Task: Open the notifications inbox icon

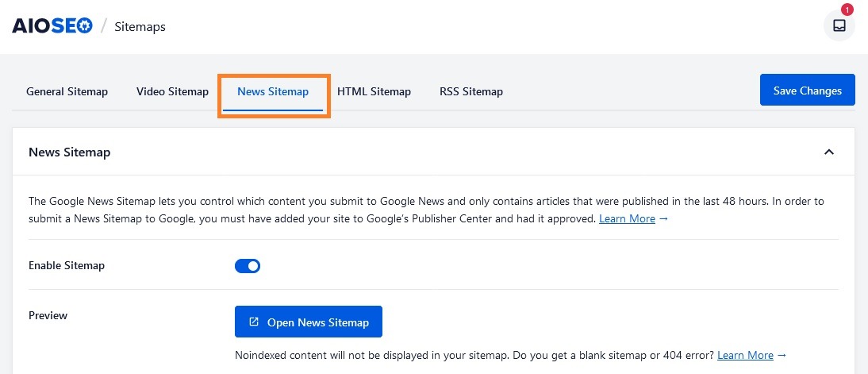Action: pyautogui.click(x=839, y=25)
